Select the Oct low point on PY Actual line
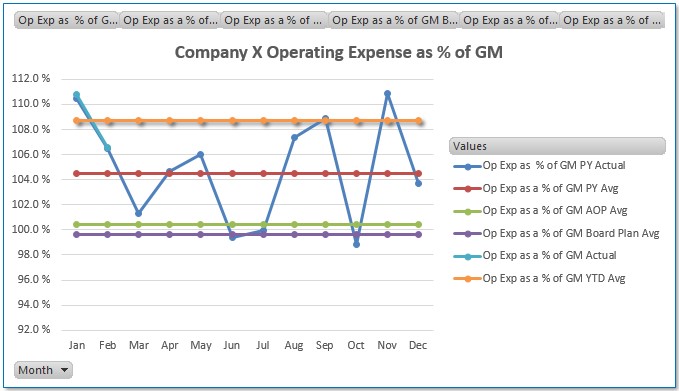The height and width of the screenshot is (391, 679). tap(356, 245)
